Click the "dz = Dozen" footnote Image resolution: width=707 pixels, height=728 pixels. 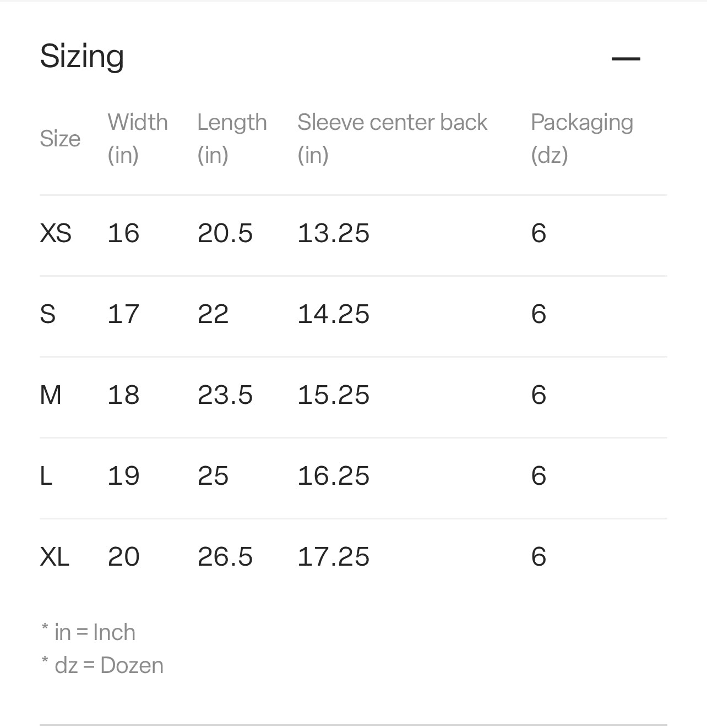(x=108, y=665)
